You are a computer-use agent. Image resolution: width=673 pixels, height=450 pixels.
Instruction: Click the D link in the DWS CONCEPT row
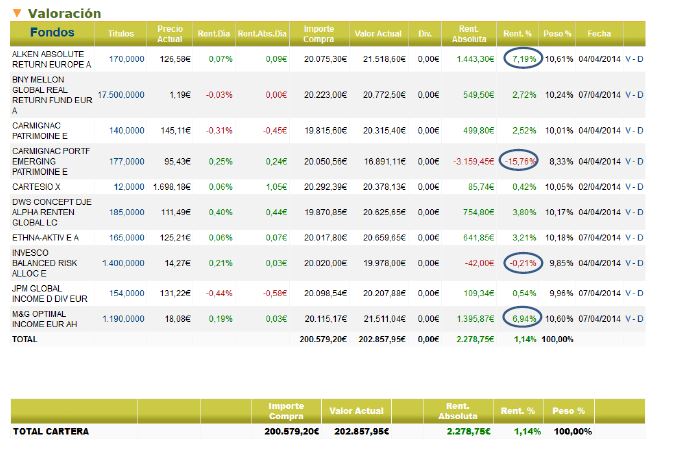coord(640,212)
